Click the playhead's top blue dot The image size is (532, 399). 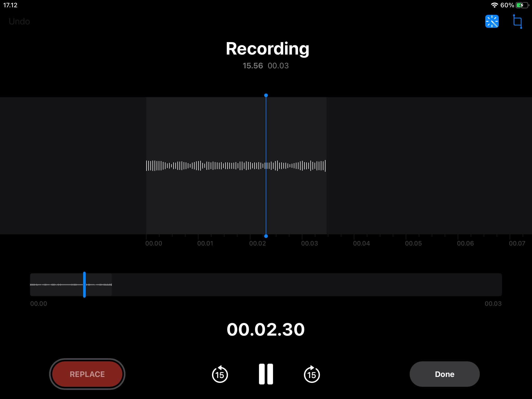click(x=266, y=95)
